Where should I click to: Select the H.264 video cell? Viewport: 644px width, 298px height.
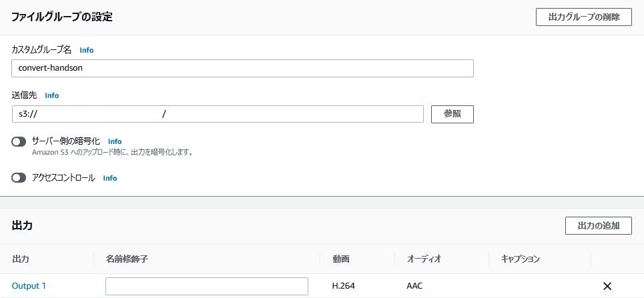point(344,286)
